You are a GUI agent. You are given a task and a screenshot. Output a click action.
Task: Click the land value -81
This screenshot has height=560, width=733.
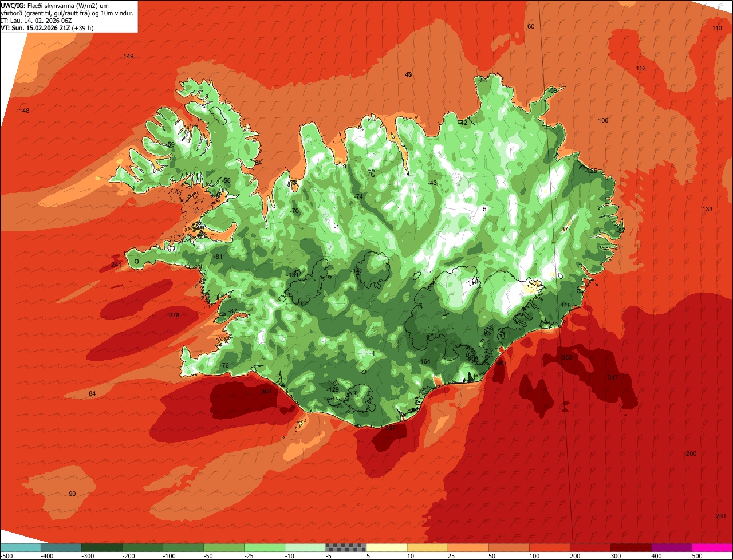[218, 257]
